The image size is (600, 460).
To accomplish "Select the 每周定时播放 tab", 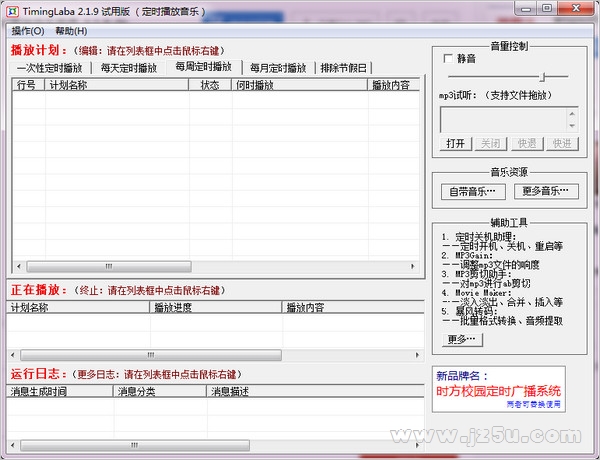I will coord(204,67).
